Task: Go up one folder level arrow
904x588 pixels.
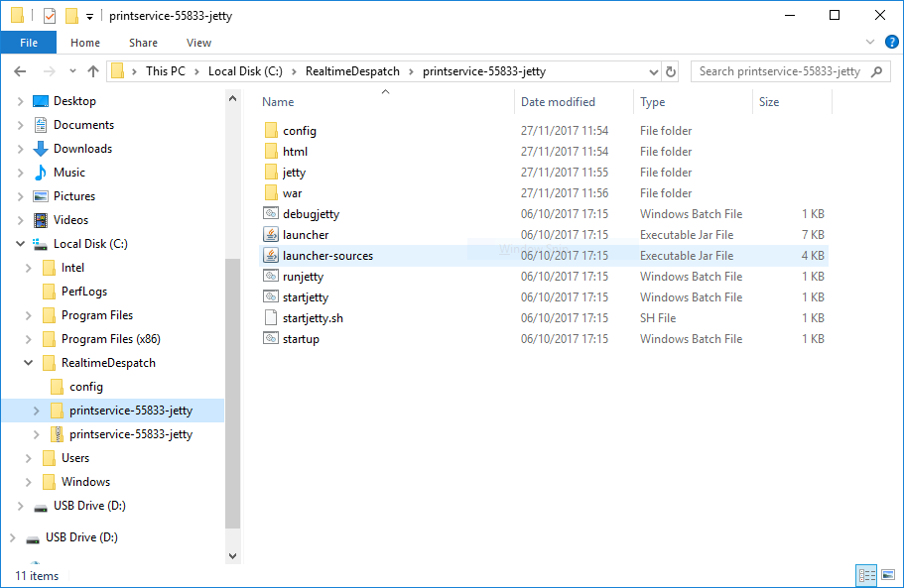Action: coord(93,71)
